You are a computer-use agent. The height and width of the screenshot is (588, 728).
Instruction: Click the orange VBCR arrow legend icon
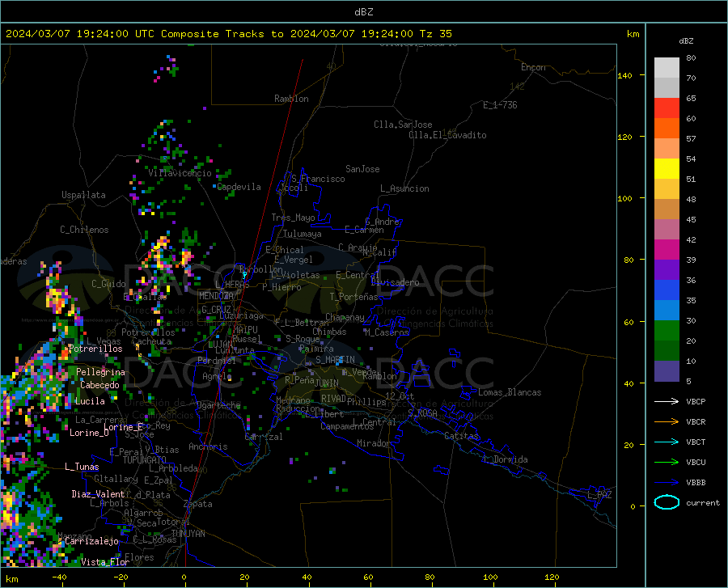[x=667, y=421]
